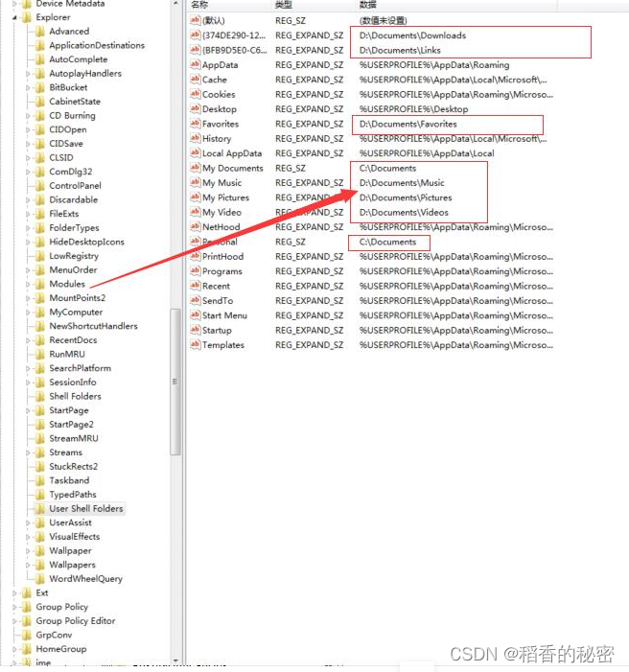Select the TypedPaths key

73,495
